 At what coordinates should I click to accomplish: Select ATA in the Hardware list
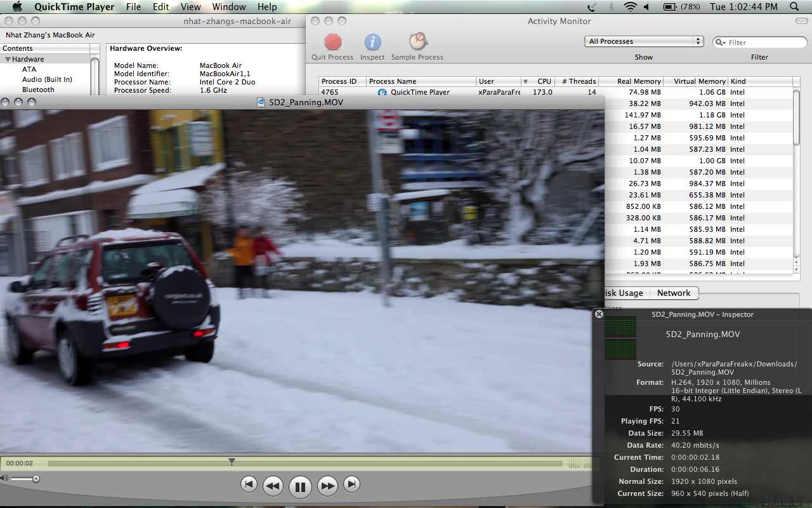[x=29, y=69]
